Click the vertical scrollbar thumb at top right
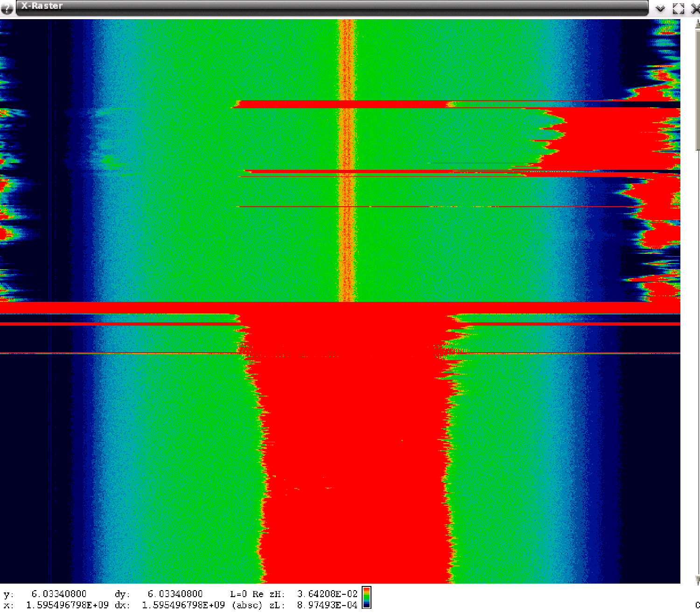The width and height of the screenshot is (700, 613). (x=697, y=89)
